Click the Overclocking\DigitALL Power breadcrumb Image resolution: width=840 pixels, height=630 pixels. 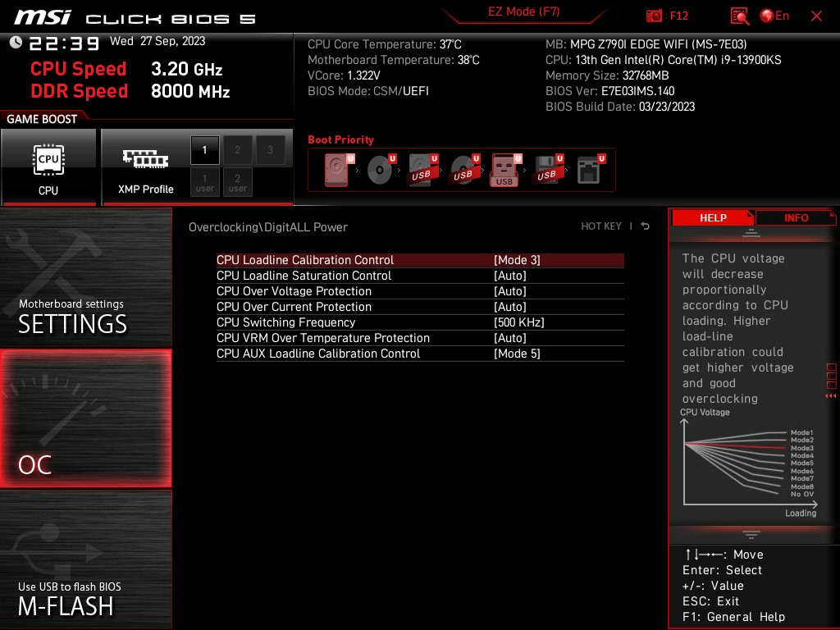(x=268, y=227)
